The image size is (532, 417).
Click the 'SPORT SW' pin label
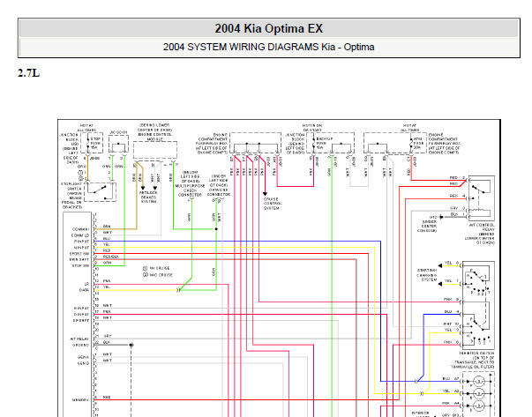tap(79, 254)
